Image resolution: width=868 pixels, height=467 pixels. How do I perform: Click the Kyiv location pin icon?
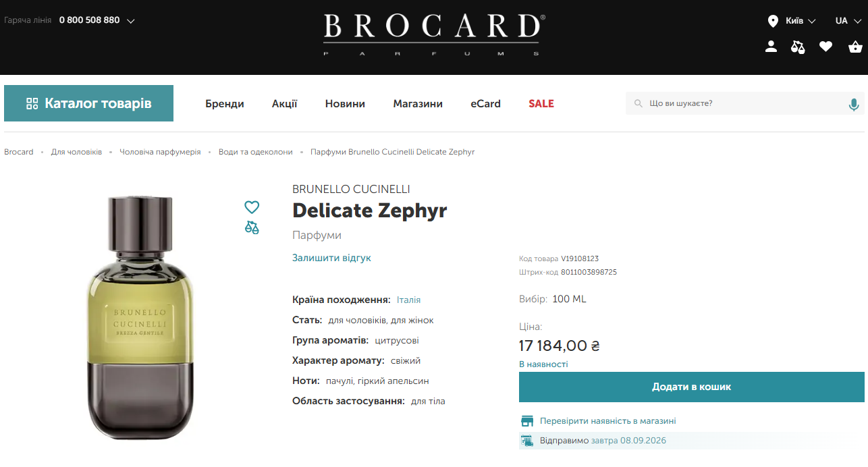pyautogui.click(x=773, y=21)
